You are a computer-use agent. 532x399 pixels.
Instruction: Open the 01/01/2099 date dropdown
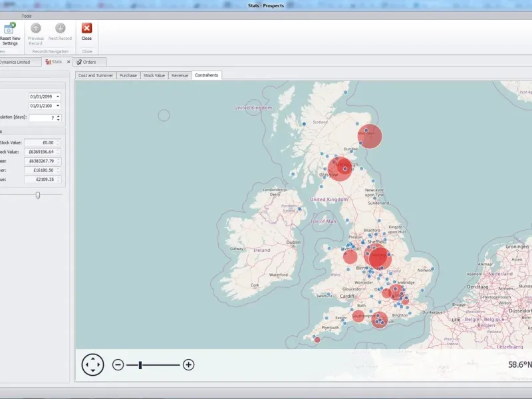[58, 96]
